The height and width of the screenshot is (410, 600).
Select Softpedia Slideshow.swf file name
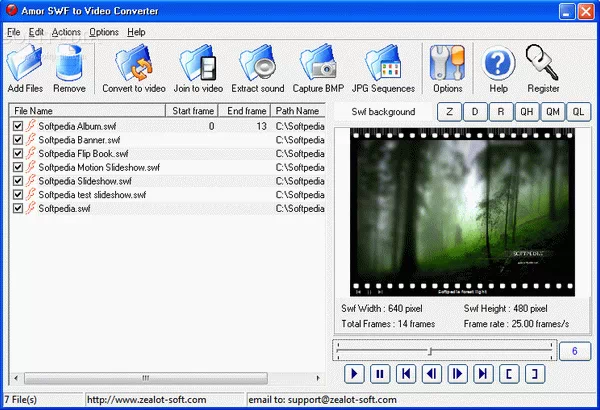pyautogui.click(x=85, y=181)
